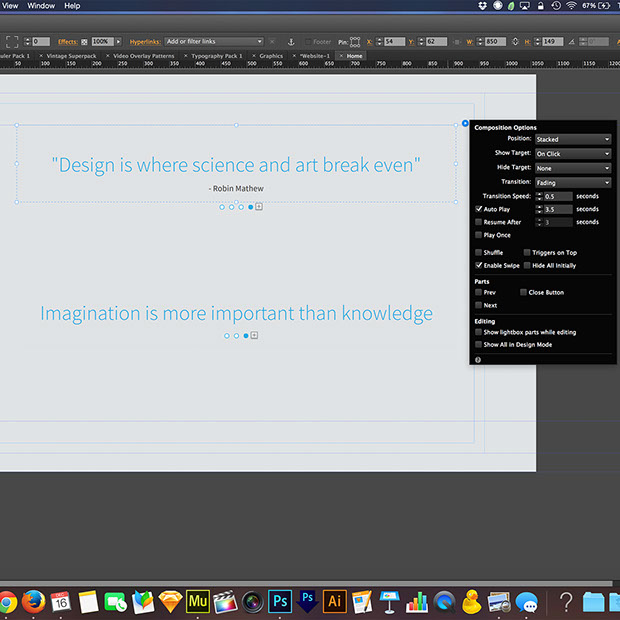Expand the Transition dropdown showing Fading
The height and width of the screenshot is (620, 620).
[573, 183]
